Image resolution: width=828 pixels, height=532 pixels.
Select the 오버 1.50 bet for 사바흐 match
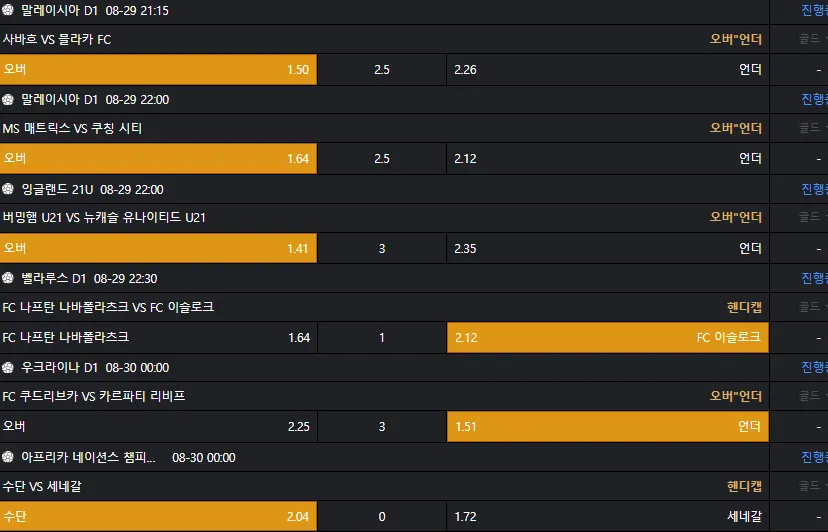tap(158, 69)
